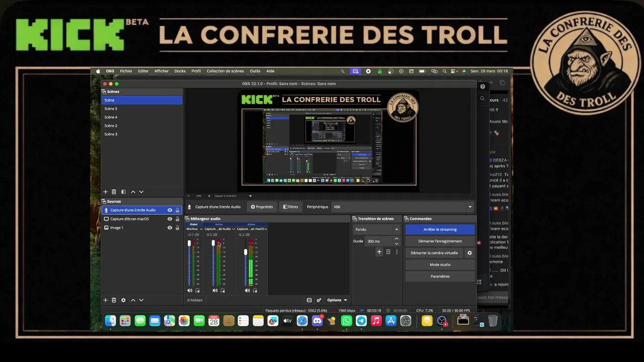
Task: Expand Mic/Aux channel dropdown arrow
Action: point(201,229)
